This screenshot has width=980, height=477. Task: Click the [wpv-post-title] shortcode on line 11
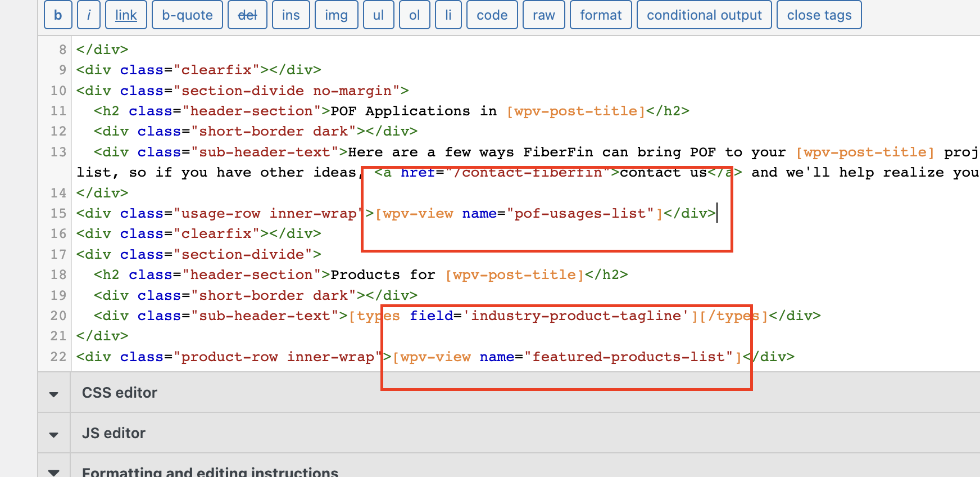click(576, 111)
